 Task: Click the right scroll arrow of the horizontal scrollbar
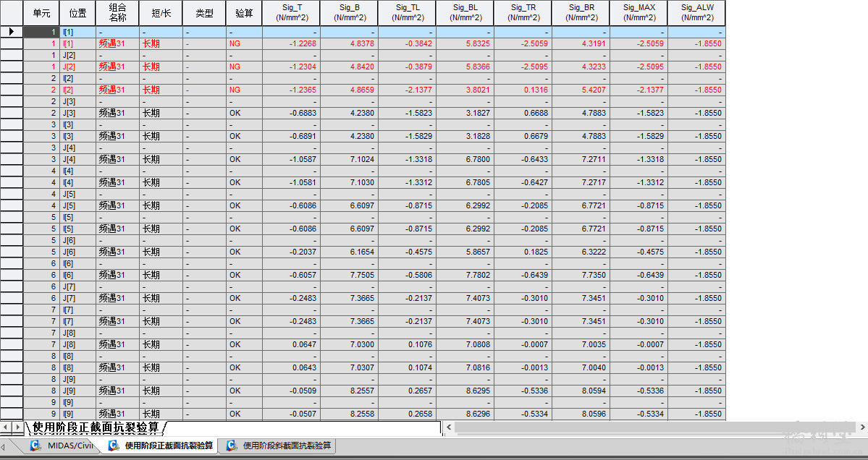coord(862,427)
